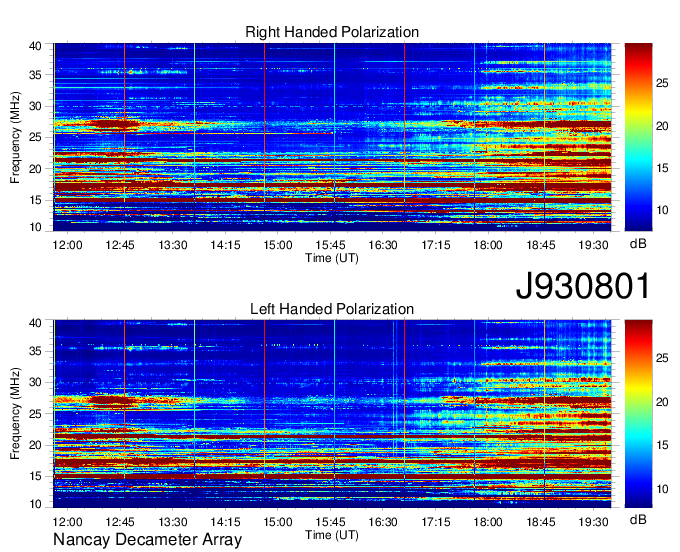
Task: Click the 12:45 time tick of top plot
Action: pos(120,245)
